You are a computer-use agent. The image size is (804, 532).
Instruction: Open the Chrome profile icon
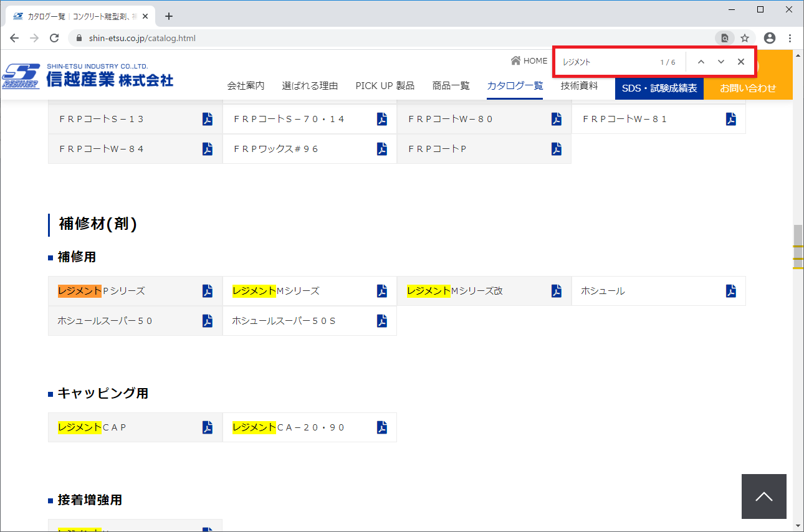coord(770,38)
